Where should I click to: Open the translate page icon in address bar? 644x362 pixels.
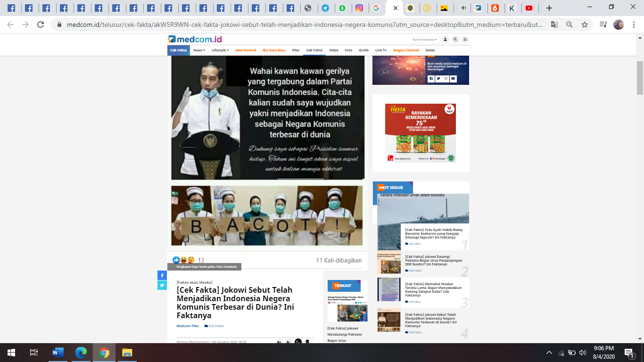(x=554, y=25)
